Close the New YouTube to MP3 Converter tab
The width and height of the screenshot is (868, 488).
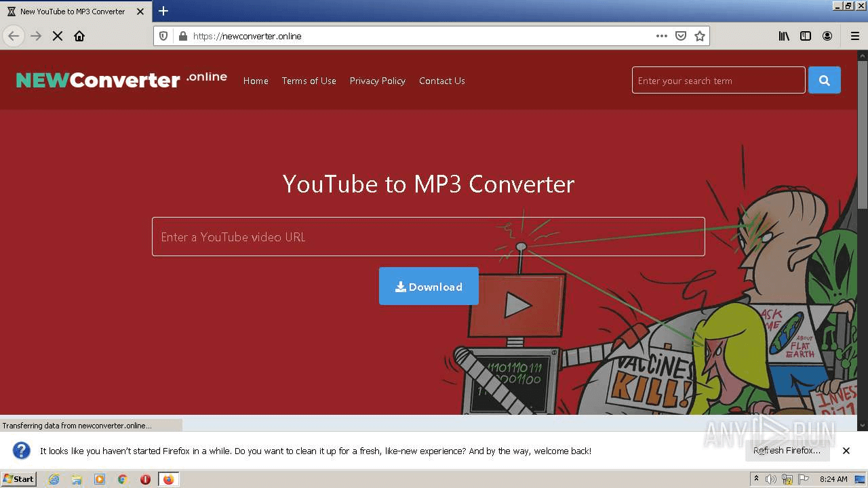coord(140,12)
